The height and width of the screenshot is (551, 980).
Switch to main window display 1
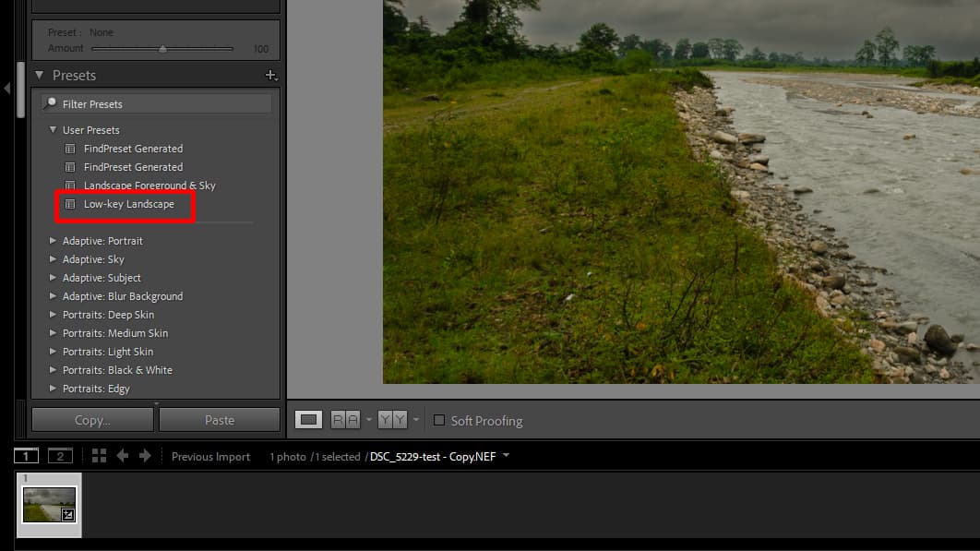[x=26, y=456]
